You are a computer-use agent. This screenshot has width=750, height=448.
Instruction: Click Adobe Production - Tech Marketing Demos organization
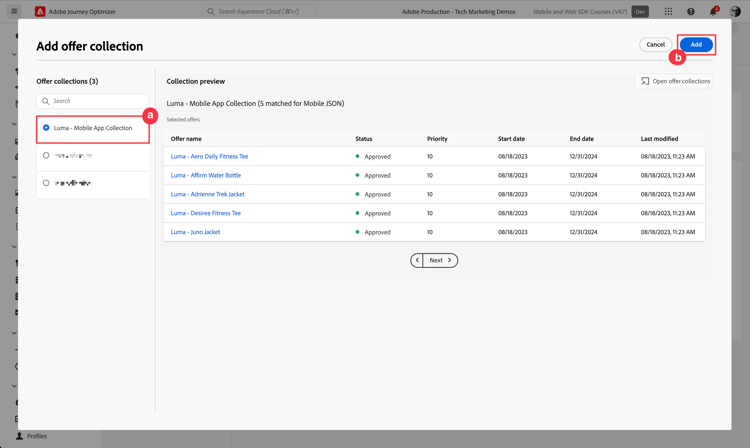pos(459,11)
